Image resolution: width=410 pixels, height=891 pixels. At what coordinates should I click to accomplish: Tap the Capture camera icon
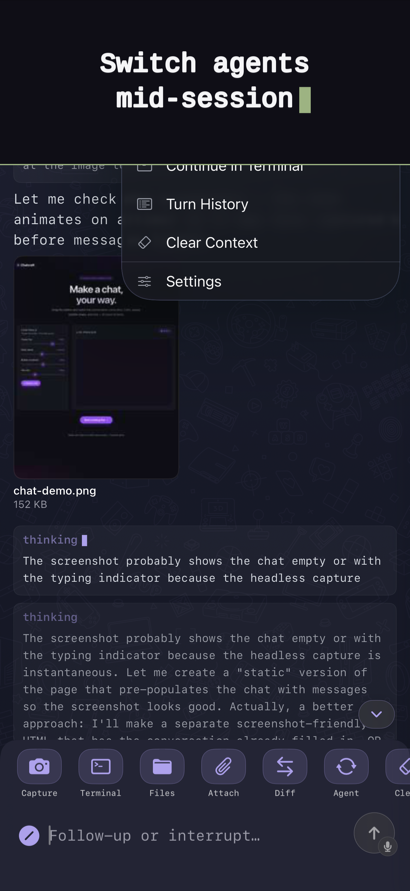pos(39,766)
